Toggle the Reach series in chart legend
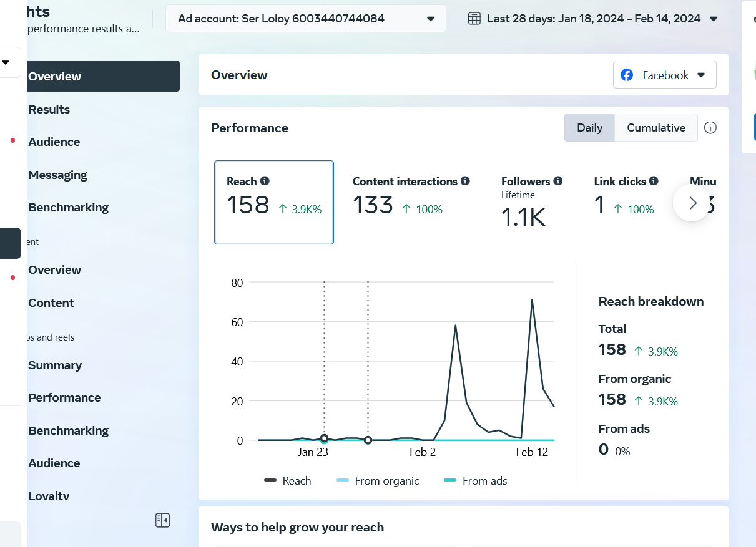 (287, 481)
